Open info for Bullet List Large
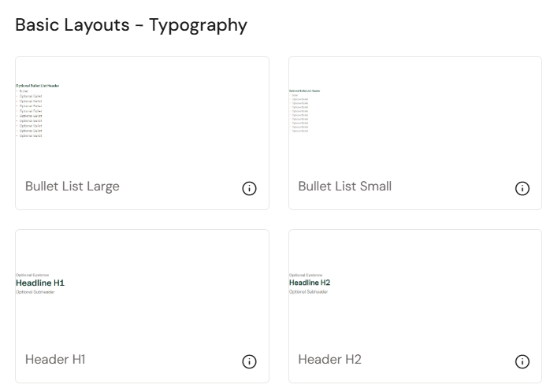The width and height of the screenshot is (550, 392). click(249, 188)
